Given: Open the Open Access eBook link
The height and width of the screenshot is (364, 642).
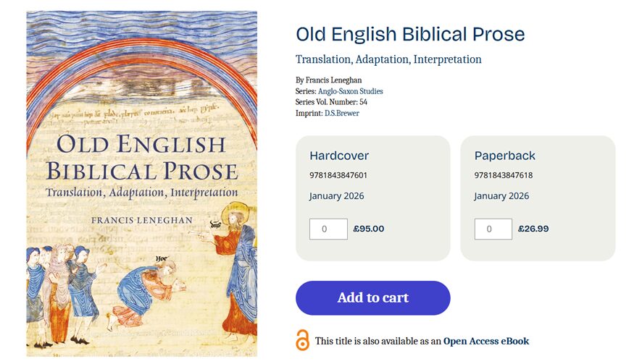Looking at the screenshot, I should (x=486, y=341).
